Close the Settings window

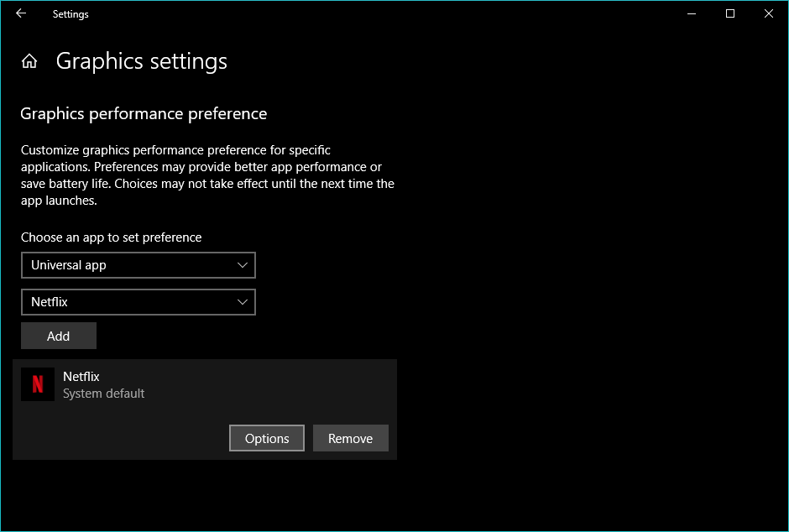click(769, 13)
